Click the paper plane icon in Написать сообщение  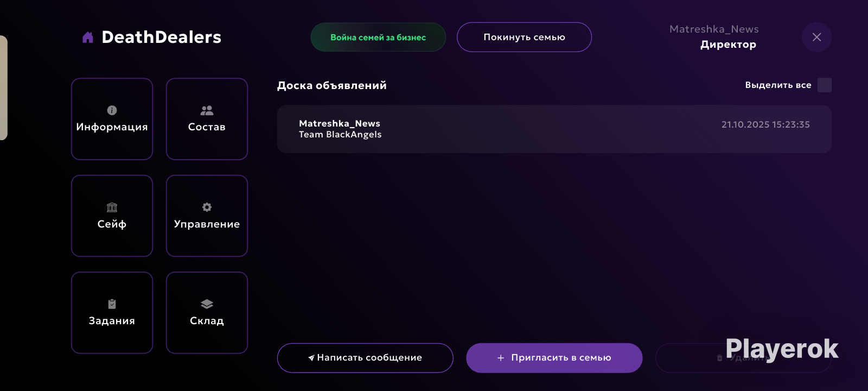pyautogui.click(x=311, y=358)
